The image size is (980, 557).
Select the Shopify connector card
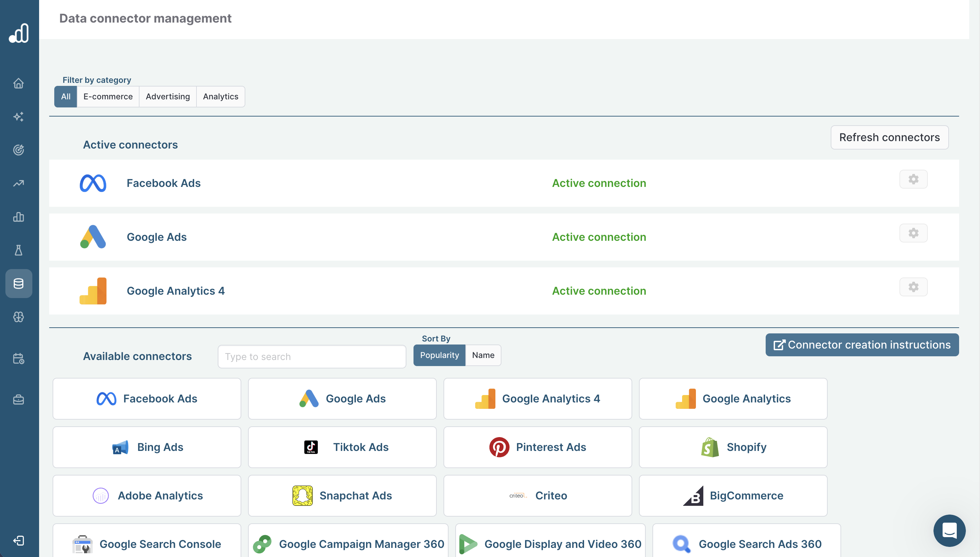tap(733, 447)
